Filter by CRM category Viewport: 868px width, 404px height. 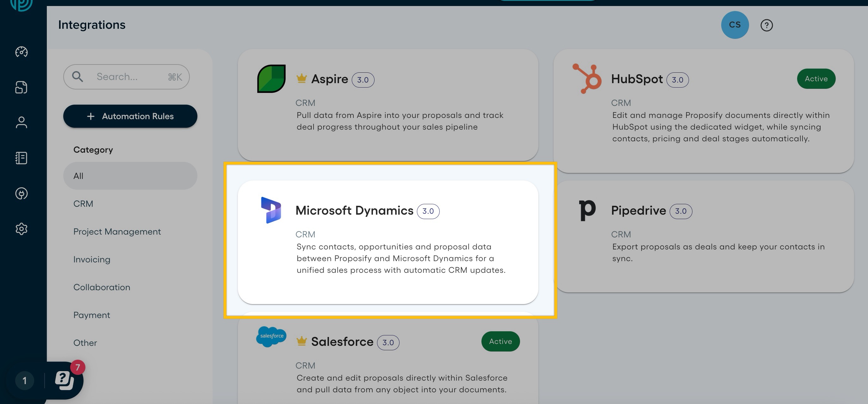83,204
